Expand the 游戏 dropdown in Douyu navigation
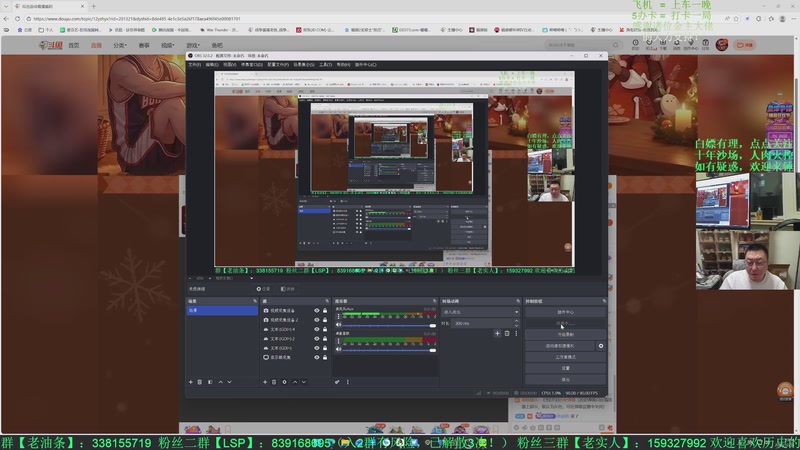The height and width of the screenshot is (450, 800). click(x=193, y=45)
